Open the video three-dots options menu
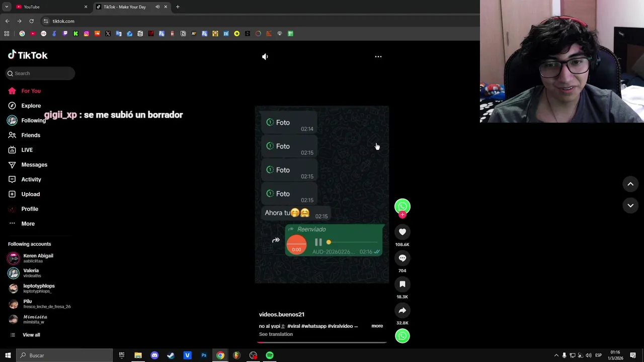Screen dimensions: 644x362 tap(378, 57)
